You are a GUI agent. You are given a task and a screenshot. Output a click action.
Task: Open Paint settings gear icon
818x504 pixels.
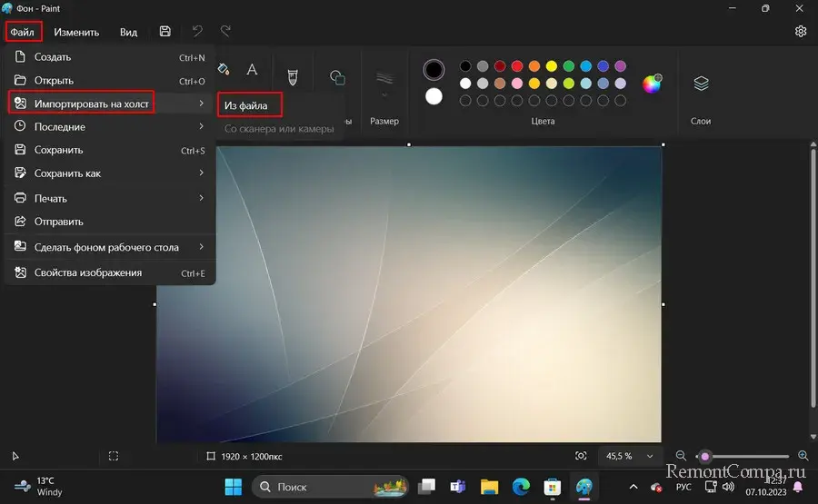pyautogui.click(x=800, y=32)
